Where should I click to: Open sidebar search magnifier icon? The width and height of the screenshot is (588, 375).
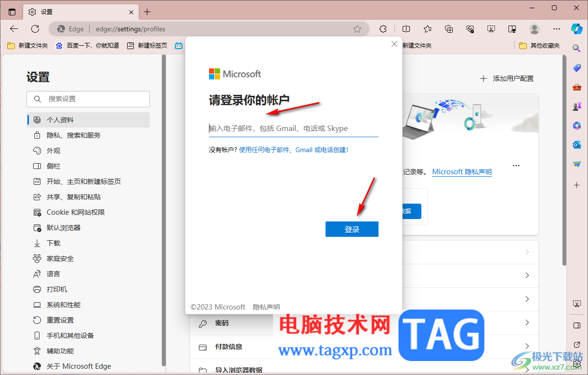click(576, 48)
